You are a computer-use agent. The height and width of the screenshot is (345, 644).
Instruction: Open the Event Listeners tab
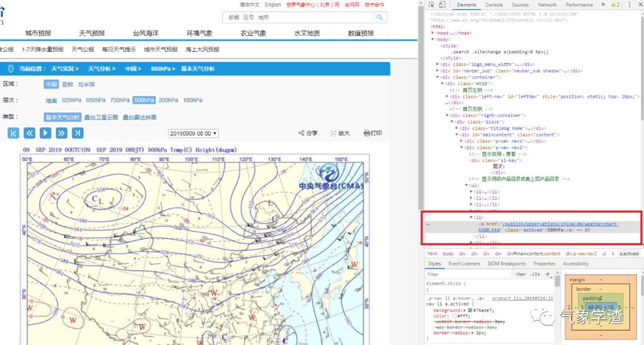pyautogui.click(x=464, y=263)
